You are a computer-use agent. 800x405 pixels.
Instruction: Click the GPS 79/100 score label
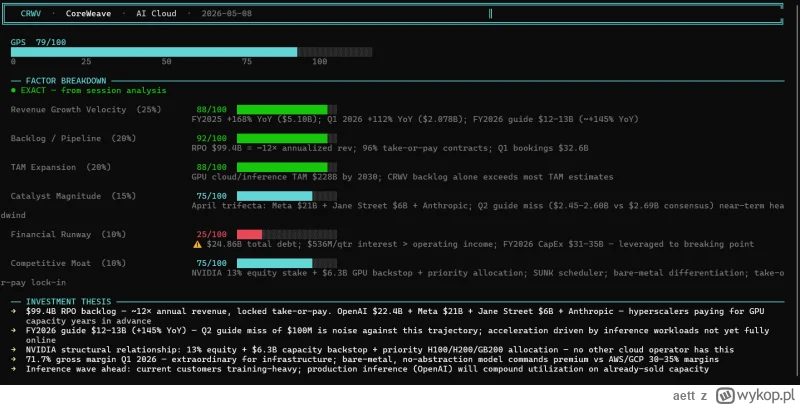click(38, 42)
